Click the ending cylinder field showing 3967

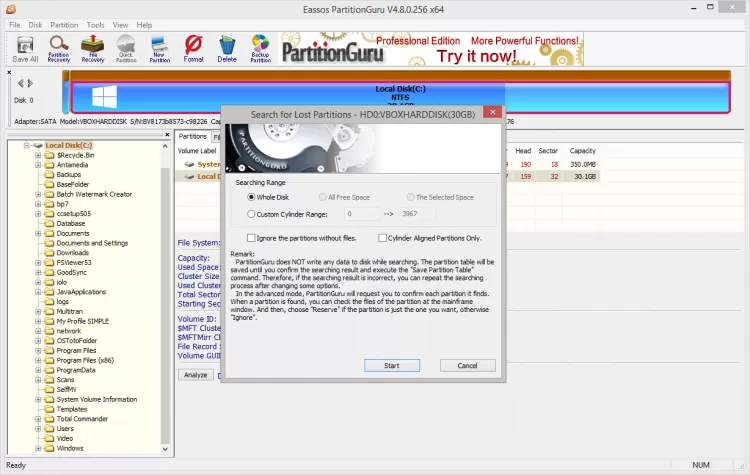tap(418, 214)
